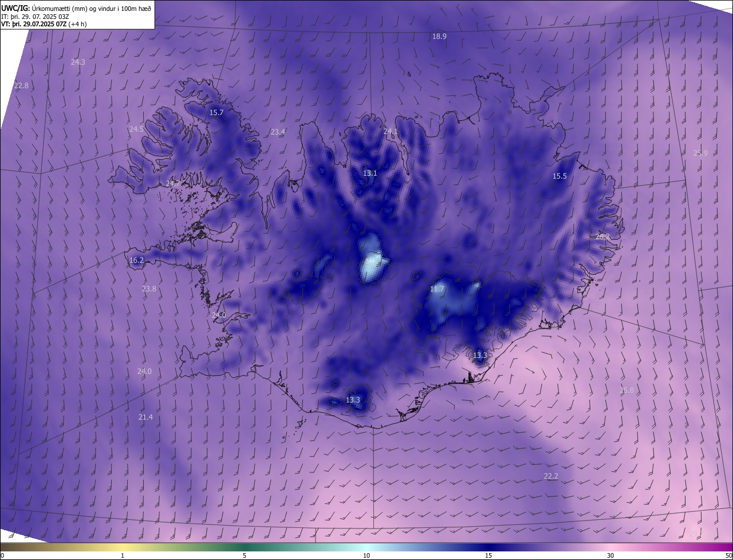733x560 pixels.
Task: Click the 18.9 value label
Action: 439,36
